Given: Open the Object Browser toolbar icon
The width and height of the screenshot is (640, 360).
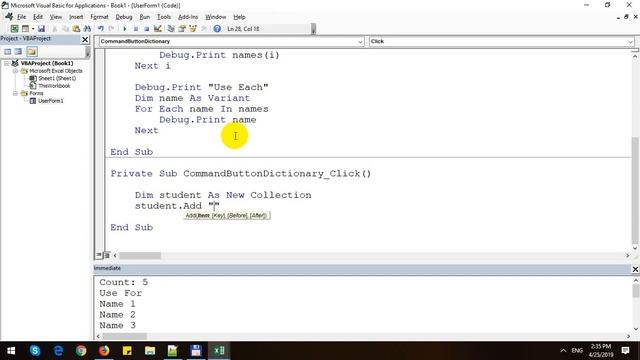Looking at the screenshot, I should [x=193, y=29].
